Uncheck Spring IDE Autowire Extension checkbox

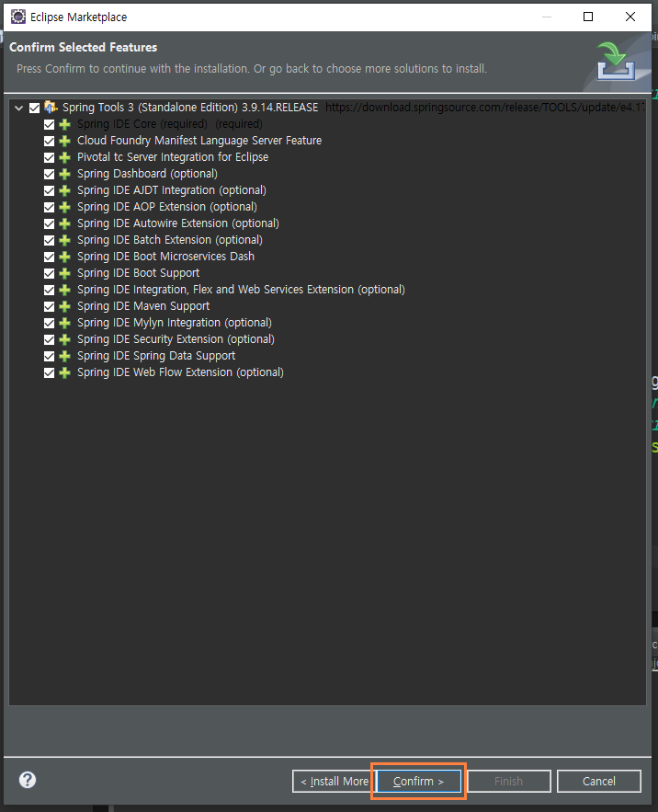coord(50,223)
